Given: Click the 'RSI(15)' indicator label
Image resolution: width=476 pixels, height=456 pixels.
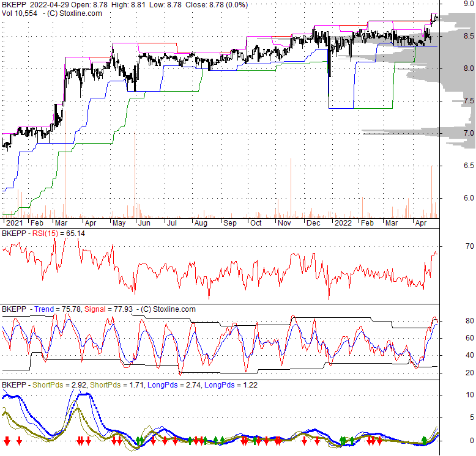Looking at the screenshot, I should pyautogui.click(x=45, y=234).
